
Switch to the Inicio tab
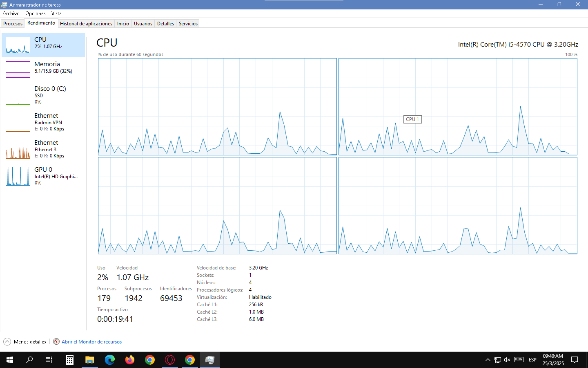[123, 23]
